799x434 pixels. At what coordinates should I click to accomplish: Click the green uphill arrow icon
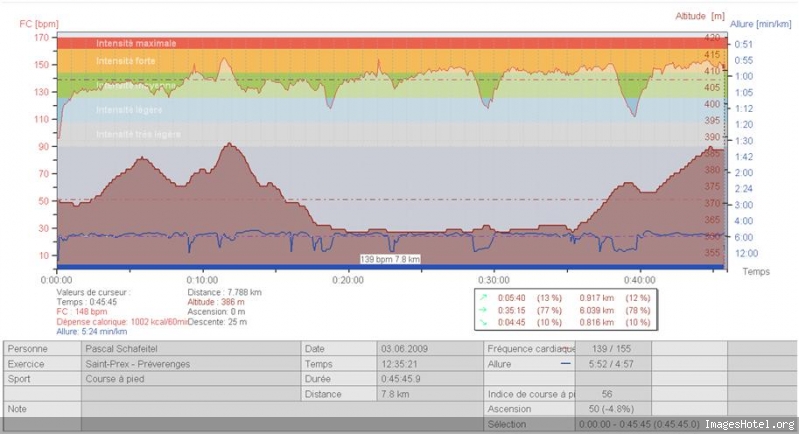tap(483, 297)
